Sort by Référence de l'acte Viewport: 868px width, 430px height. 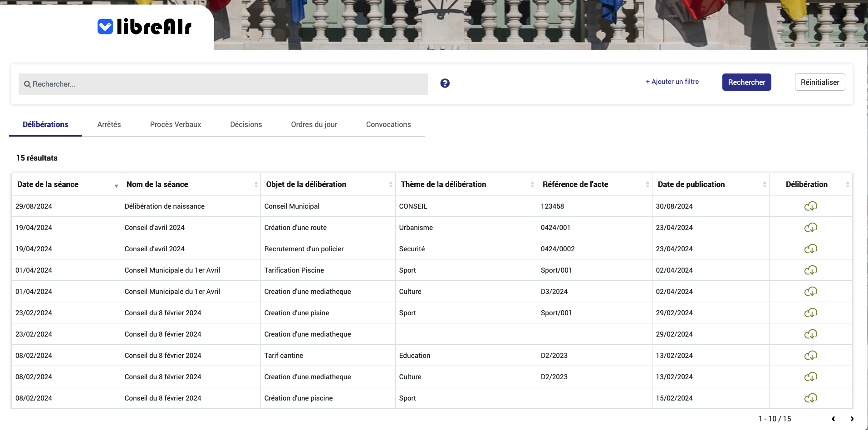tap(594, 184)
